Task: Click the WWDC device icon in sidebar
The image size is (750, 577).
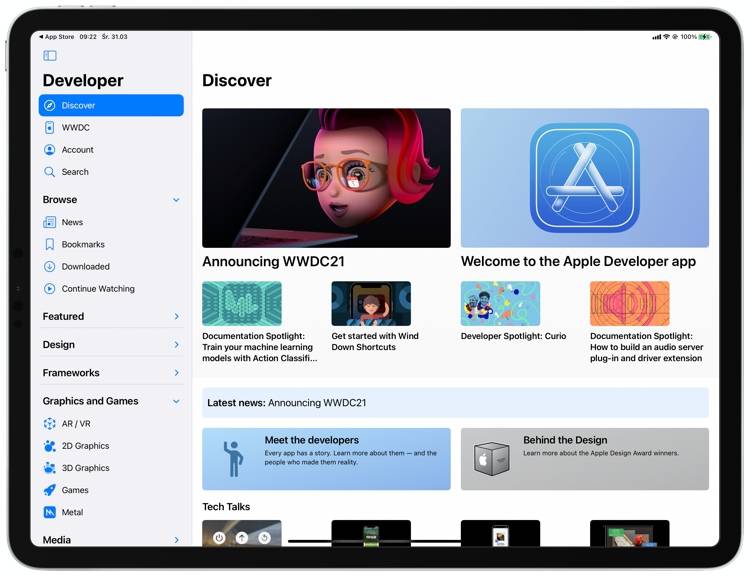Action: tap(49, 127)
